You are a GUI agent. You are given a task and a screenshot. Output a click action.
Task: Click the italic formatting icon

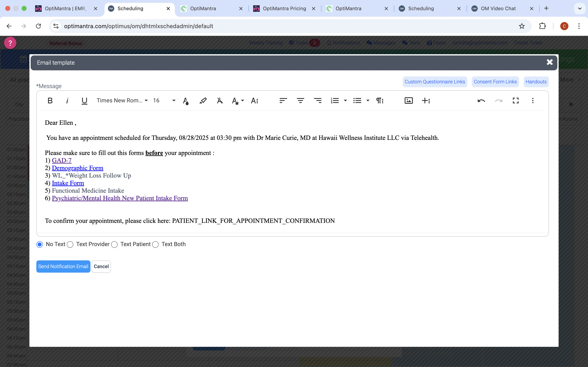pos(67,101)
